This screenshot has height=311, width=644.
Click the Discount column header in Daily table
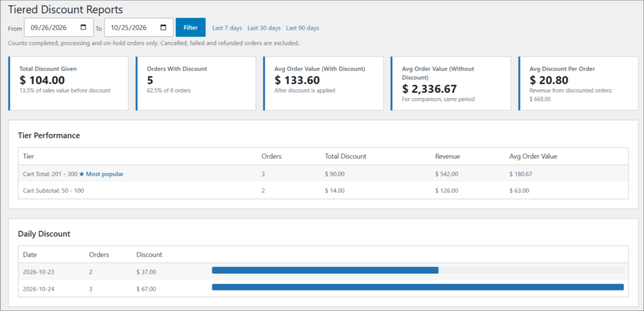(149, 254)
